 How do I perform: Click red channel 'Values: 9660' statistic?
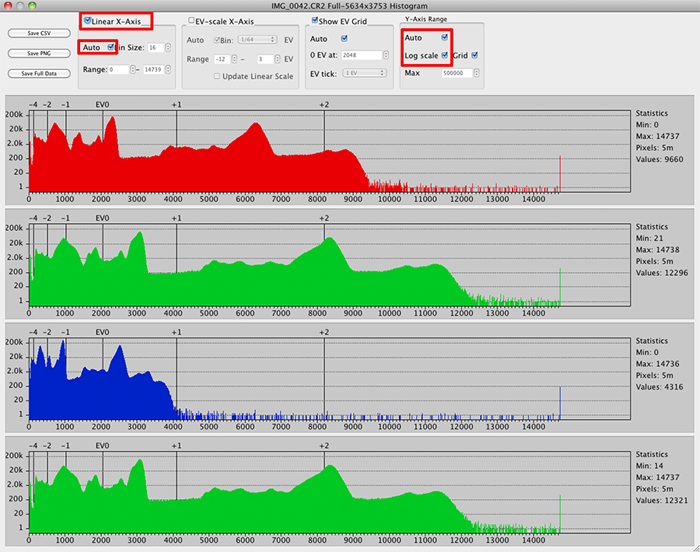tap(659, 159)
